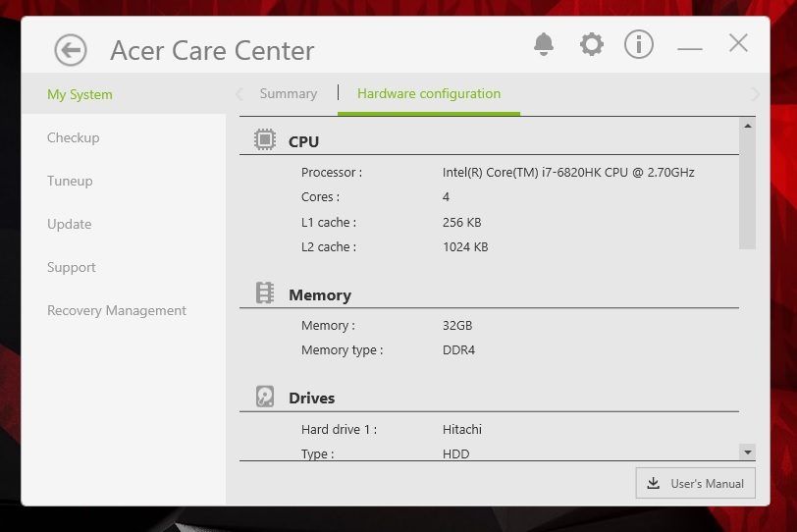The image size is (797, 532).
Task: Open Recovery Management
Action: [116, 311]
